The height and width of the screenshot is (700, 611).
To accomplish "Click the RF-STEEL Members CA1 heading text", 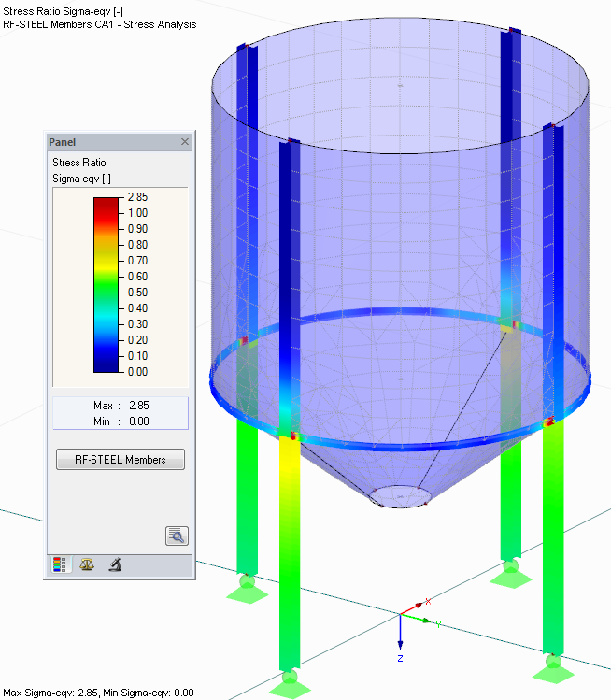I will [100, 24].
